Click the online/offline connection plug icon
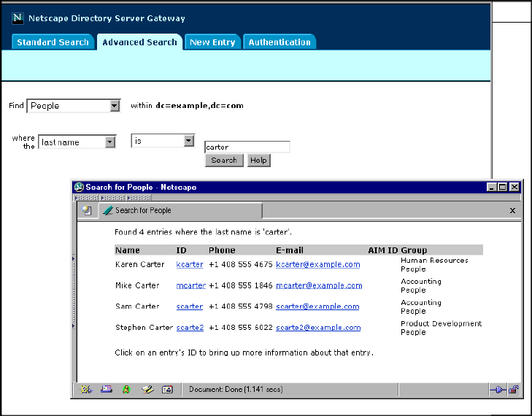The height and width of the screenshot is (416, 532). point(498,390)
